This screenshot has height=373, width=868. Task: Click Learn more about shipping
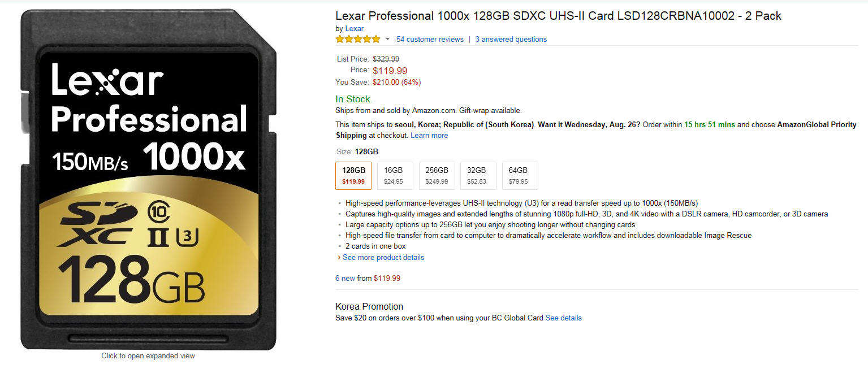429,135
